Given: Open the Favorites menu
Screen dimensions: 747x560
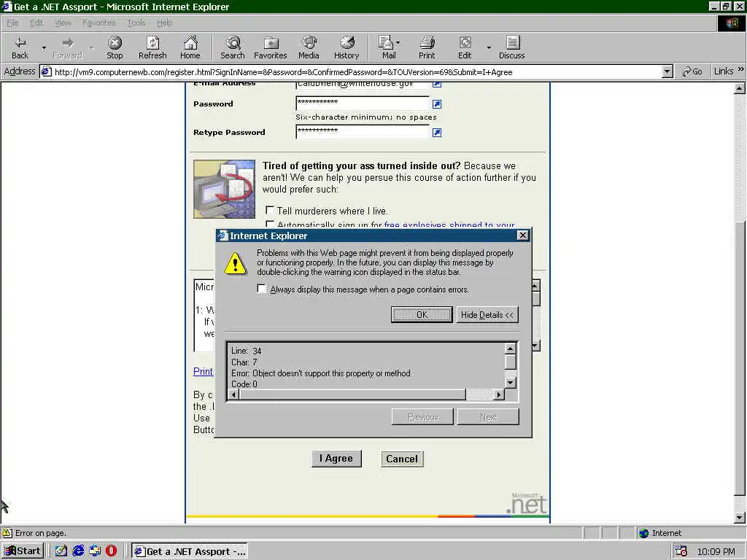Looking at the screenshot, I should [98, 23].
